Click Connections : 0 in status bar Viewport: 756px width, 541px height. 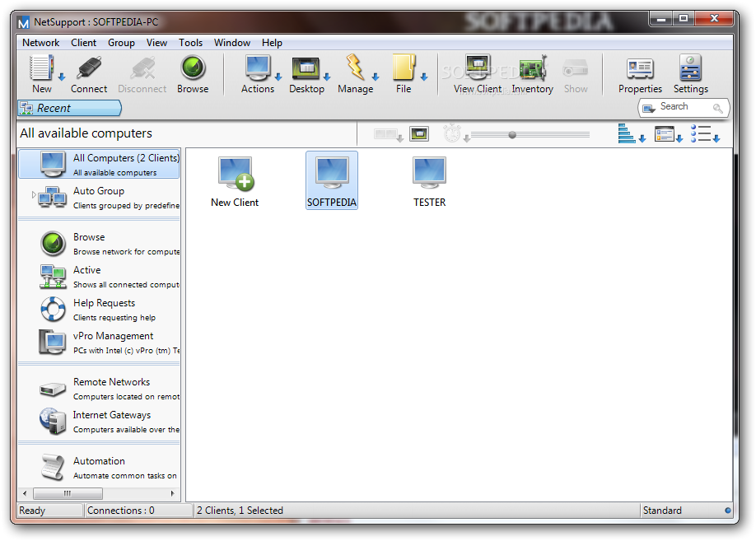[120, 511]
